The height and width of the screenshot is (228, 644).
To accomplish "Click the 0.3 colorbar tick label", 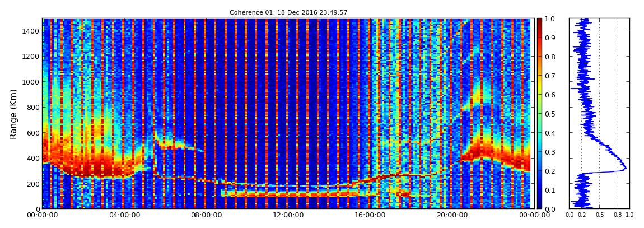I will [x=551, y=152].
